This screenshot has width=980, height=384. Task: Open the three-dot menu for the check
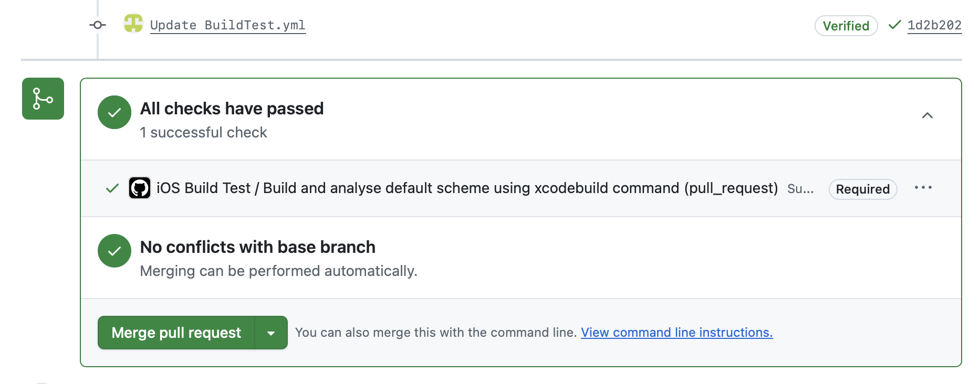point(923,187)
